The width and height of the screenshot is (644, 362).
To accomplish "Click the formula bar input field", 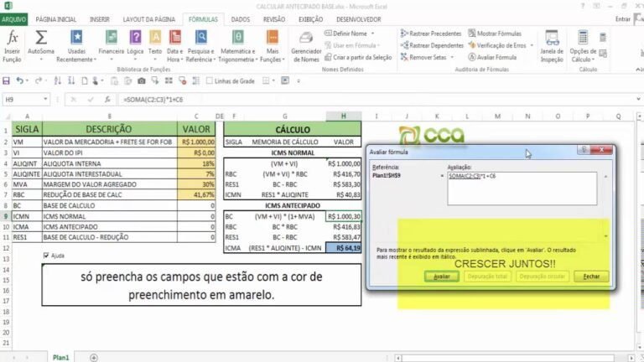I will [x=376, y=100].
